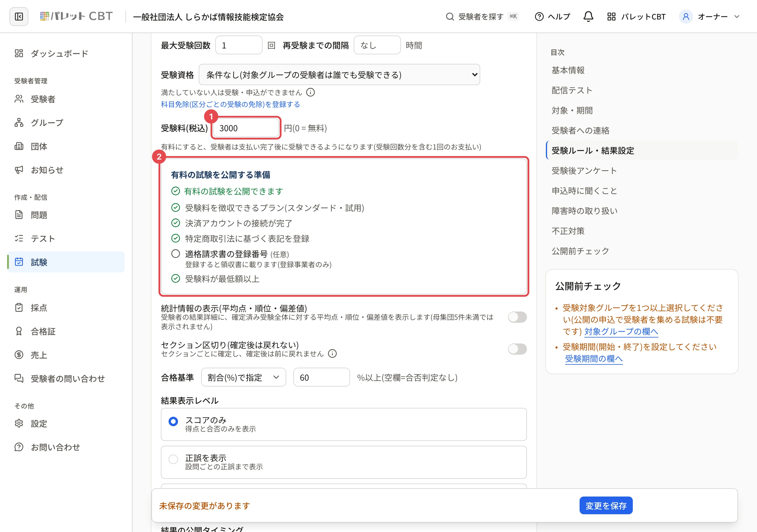Click the オーナー user avatar icon
Viewport: 757px width, 532px height.
click(686, 17)
